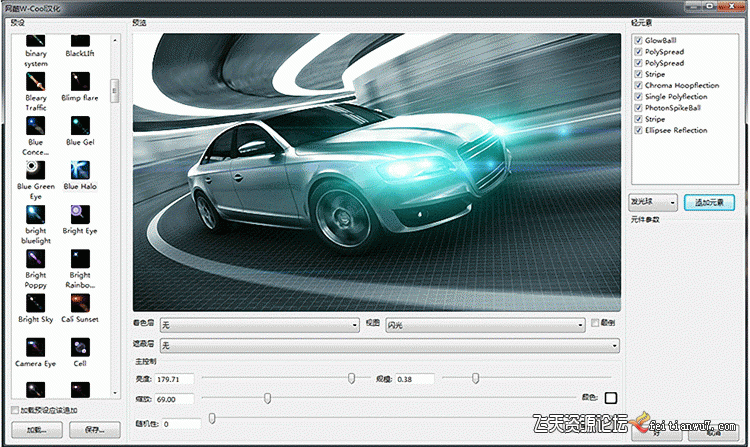
Task: Click the 保存... preset button
Action: [95, 429]
